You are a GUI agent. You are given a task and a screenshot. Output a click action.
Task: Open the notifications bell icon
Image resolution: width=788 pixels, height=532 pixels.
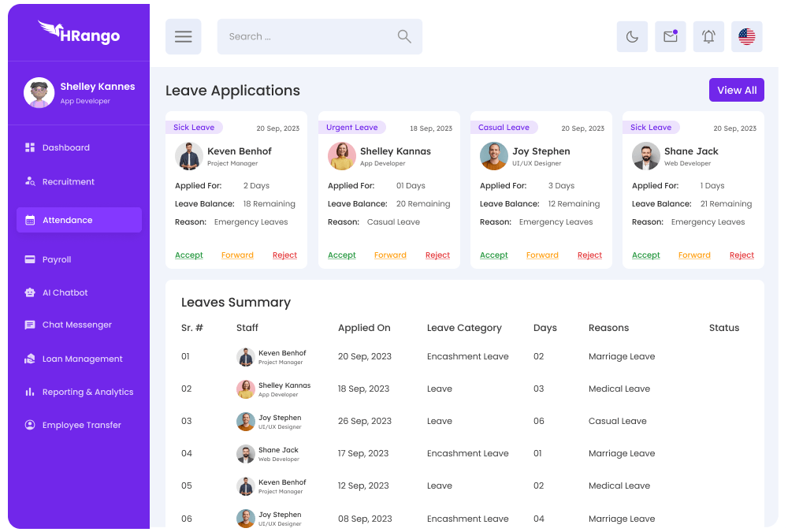coord(708,37)
